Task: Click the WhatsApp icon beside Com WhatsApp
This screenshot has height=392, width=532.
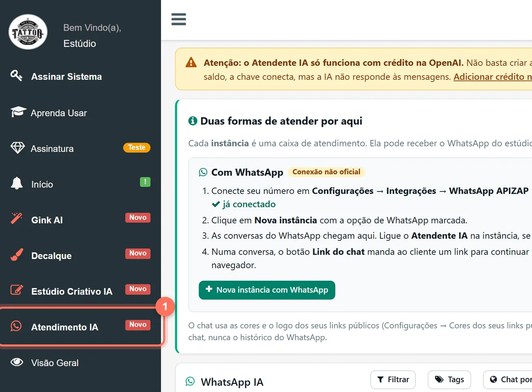Action: coord(203,172)
